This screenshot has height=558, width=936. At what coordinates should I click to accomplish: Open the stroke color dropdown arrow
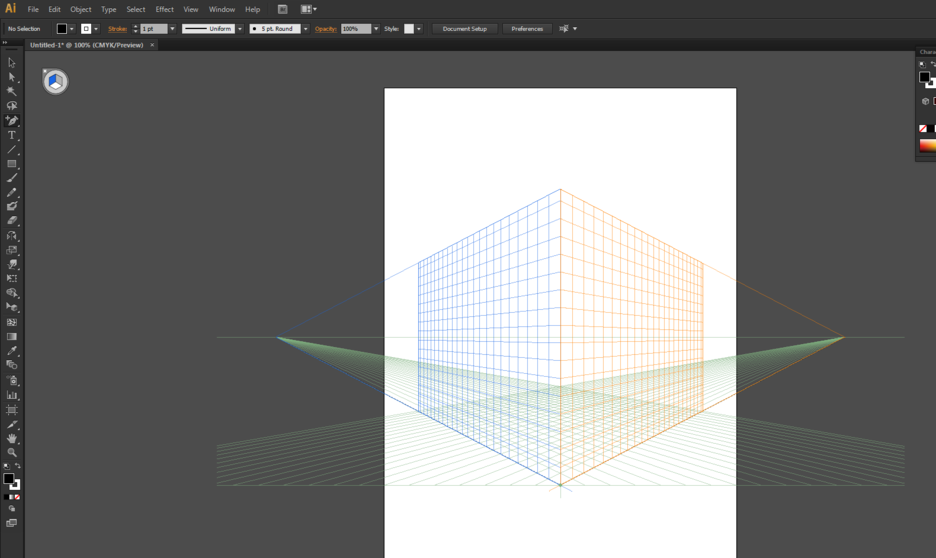pyautogui.click(x=96, y=29)
